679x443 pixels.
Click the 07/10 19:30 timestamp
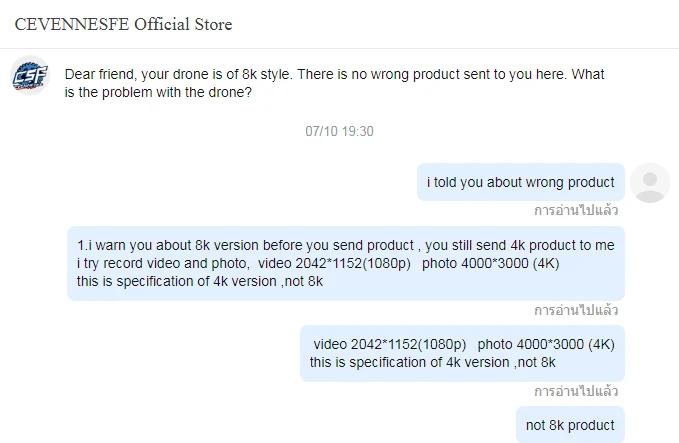[339, 131]
